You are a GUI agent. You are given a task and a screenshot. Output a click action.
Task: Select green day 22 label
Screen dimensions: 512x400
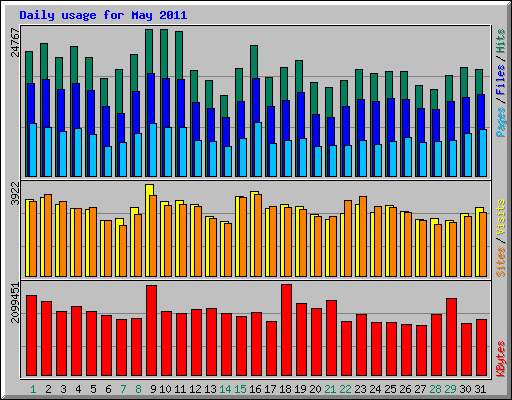345,389
